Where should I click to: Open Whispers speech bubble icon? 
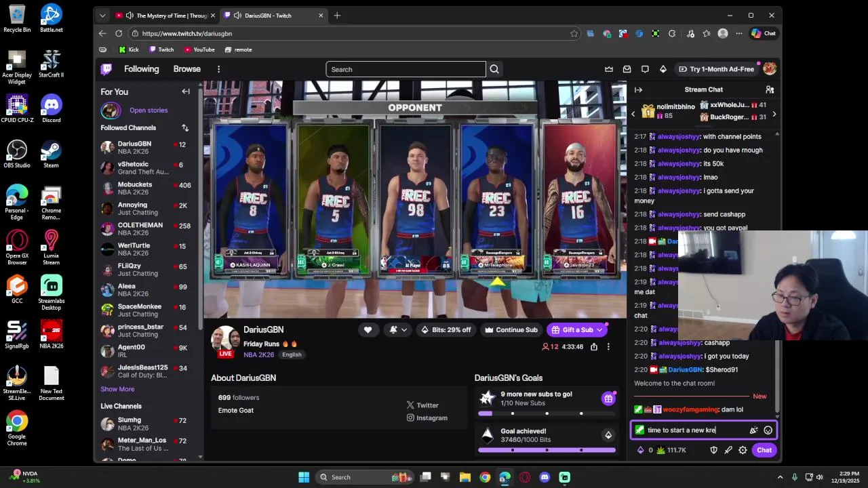tap(645, 69)
